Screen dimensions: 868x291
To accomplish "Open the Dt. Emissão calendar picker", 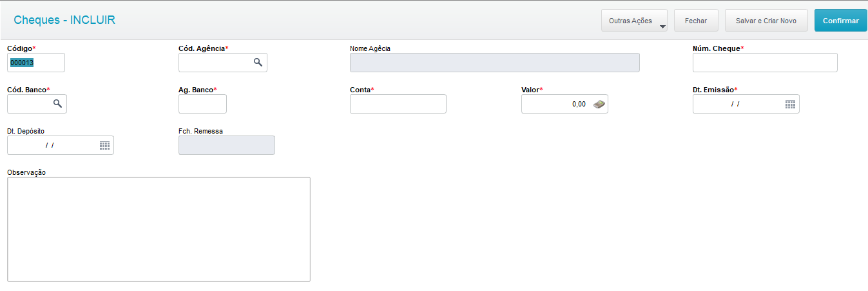I will 790,104.
